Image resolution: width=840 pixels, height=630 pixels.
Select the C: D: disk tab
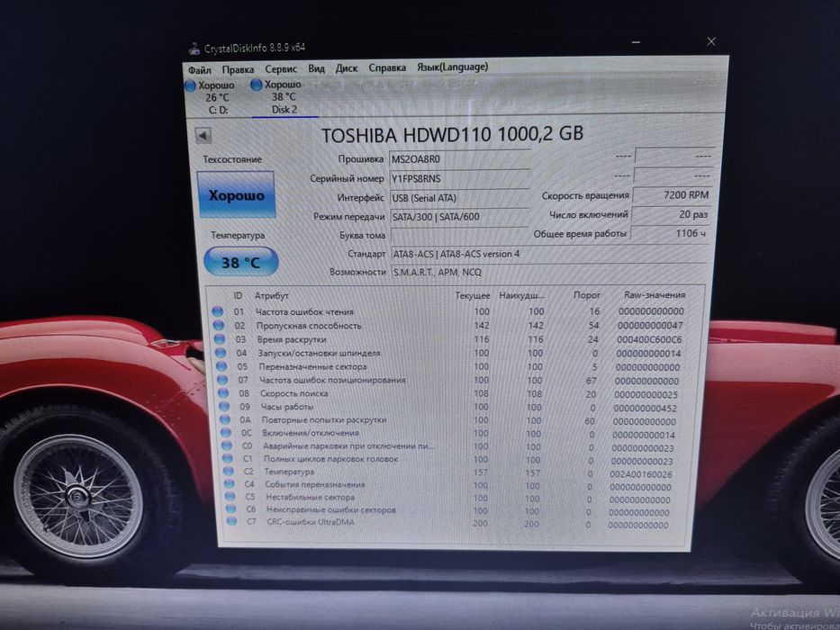click(x=218, y=97)
